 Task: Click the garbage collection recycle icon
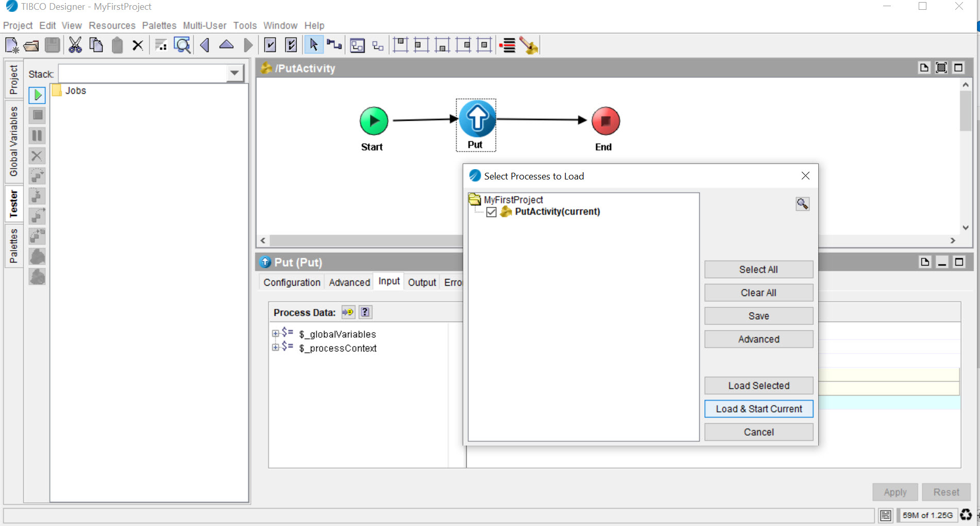[x=966, y=515]
